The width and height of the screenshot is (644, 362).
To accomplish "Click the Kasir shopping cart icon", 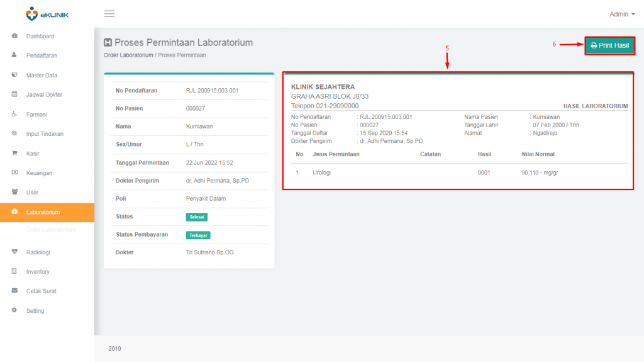I will [14, 153].
